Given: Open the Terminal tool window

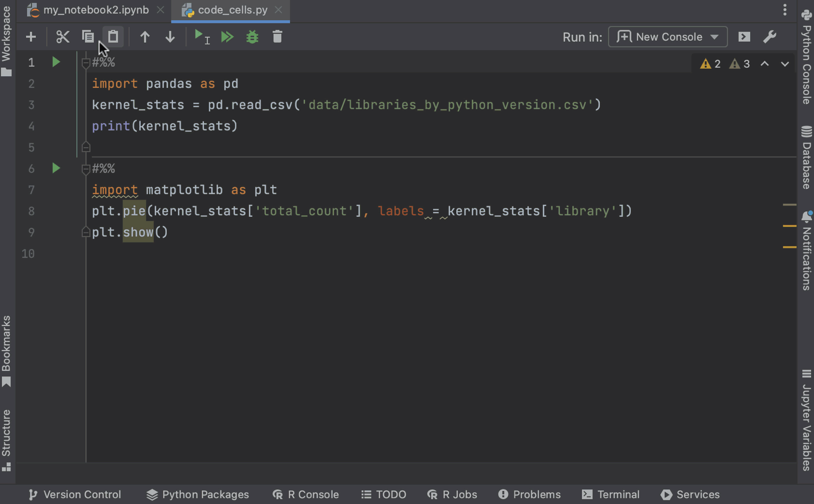Looking at the screenshot, I should pyautogui.click(x=610, y=494).
